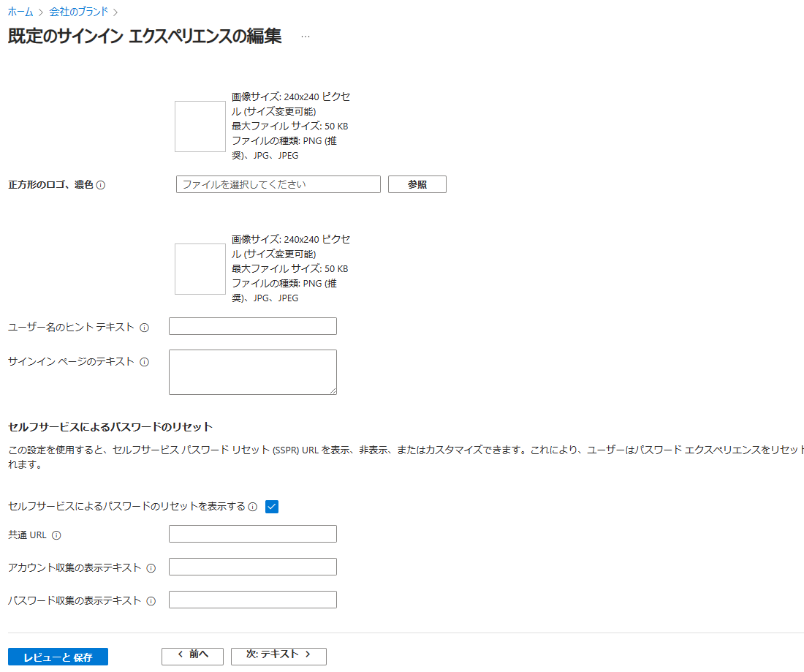Viewport: 804px width, 672px height.
Task: Go back with the 前へ button
Action: click(193, 656)
